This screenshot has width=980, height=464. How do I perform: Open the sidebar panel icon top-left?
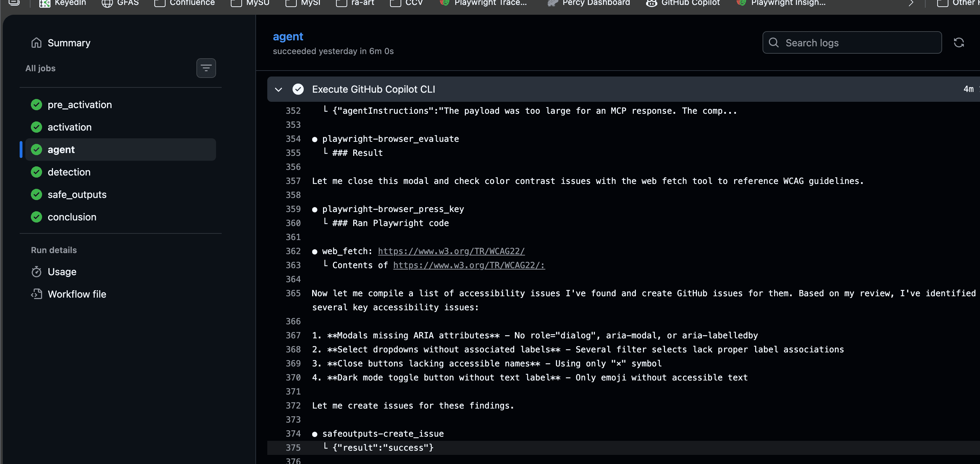[14, 3]
